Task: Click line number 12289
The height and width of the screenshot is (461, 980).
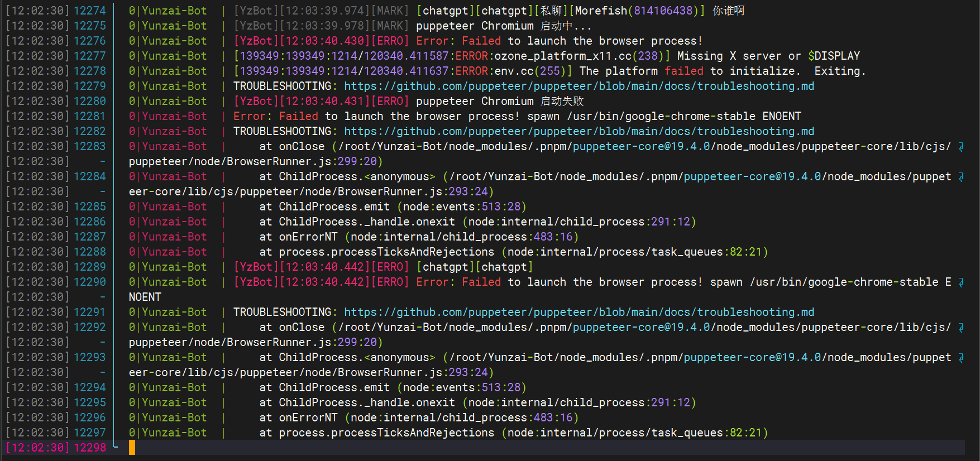Action: tap(90, 267)
